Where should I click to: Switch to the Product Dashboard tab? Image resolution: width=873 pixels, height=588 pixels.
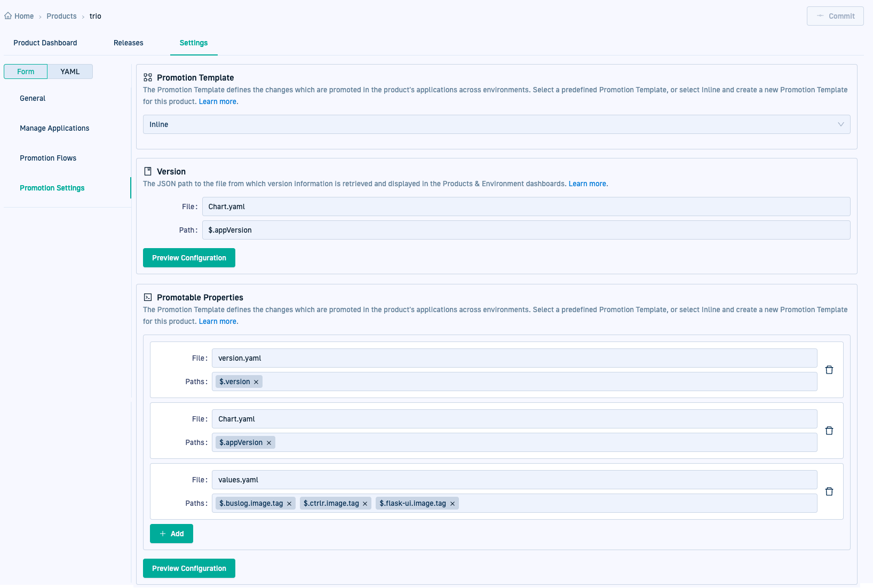45,43
